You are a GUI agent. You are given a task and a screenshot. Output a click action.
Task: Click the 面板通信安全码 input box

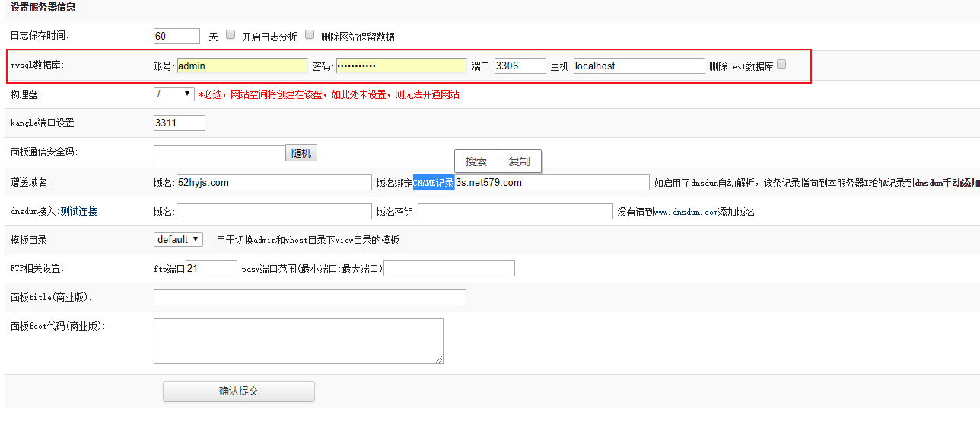(219, 153)
